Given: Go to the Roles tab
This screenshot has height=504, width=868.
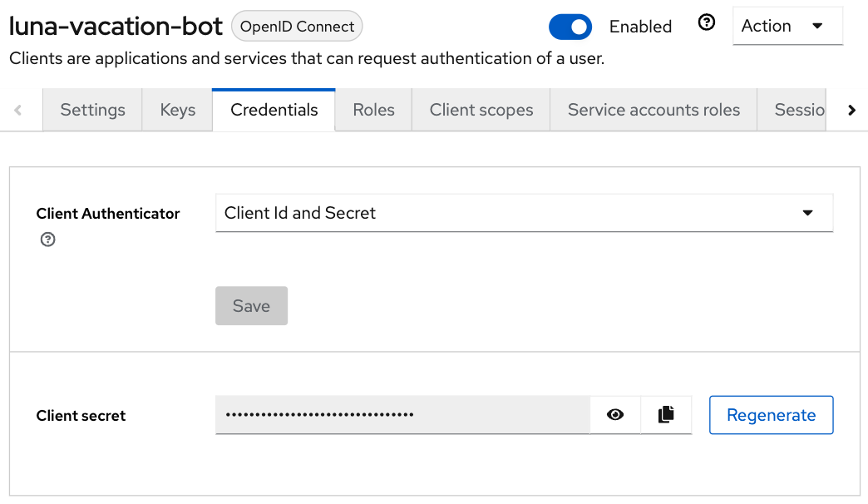Looking at the screenshot, I should 373,110.
